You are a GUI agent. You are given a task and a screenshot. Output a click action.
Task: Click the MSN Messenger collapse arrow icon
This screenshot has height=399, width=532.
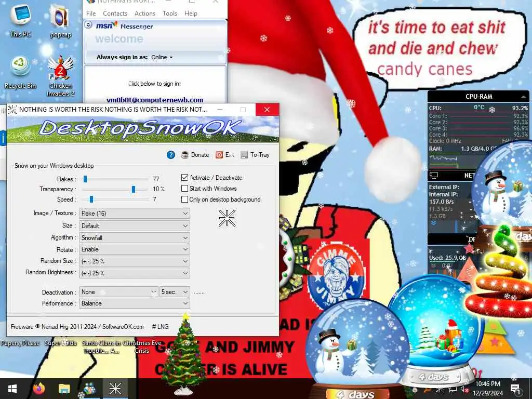(x=88, y=25)
